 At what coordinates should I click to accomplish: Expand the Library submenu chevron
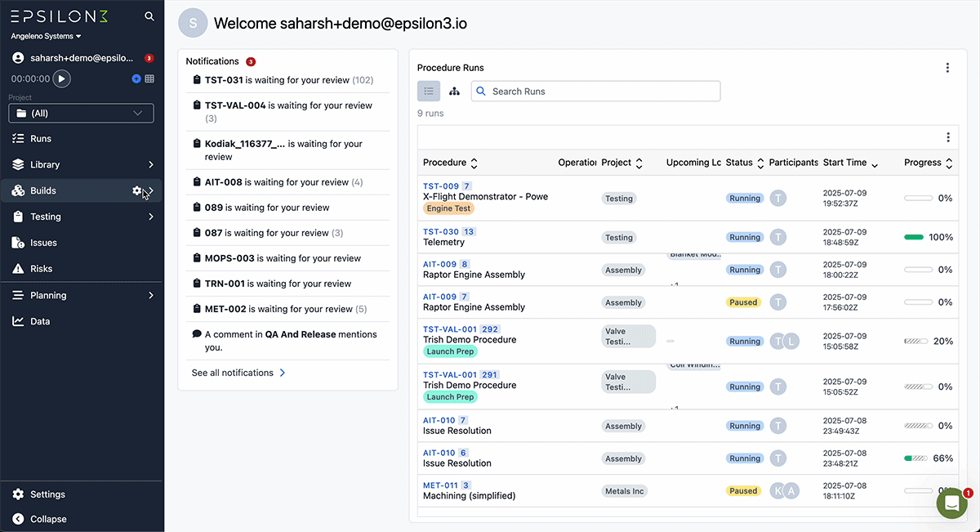click(151, 164)
